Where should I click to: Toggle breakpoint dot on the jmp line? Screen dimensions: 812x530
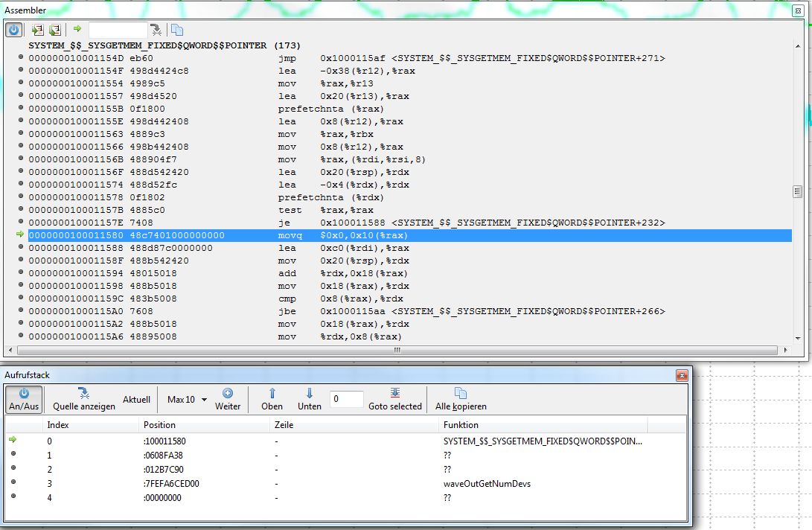click(x=21, y=57)
